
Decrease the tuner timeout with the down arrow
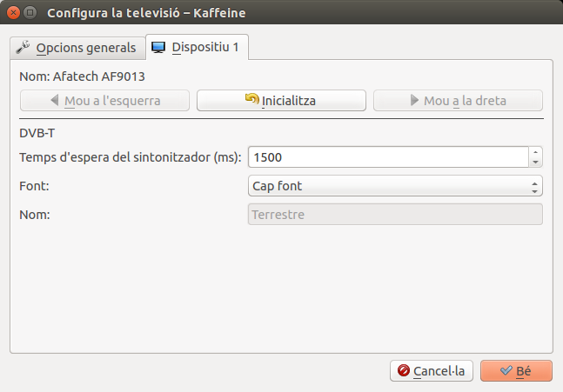point(535,162)
